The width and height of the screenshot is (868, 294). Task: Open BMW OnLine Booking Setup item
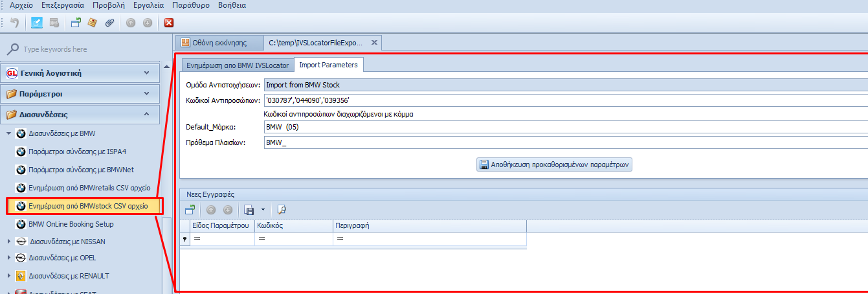pos(71,224)
